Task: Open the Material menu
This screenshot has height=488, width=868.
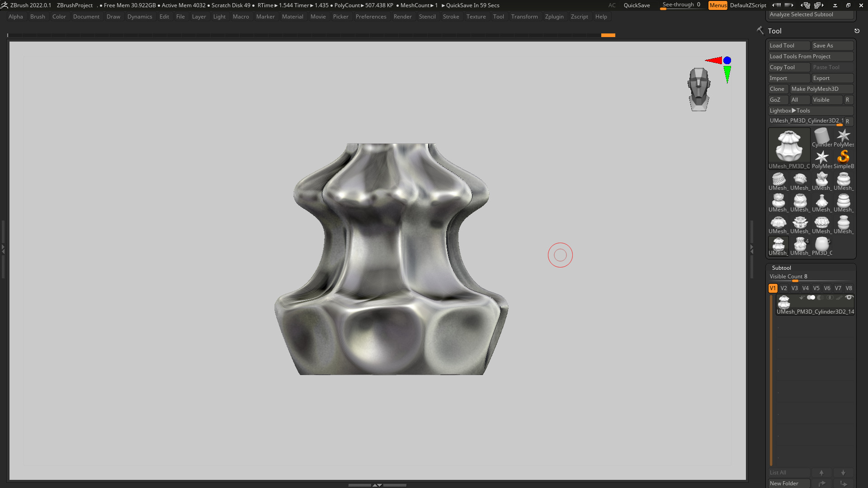Action: [292, 17]
